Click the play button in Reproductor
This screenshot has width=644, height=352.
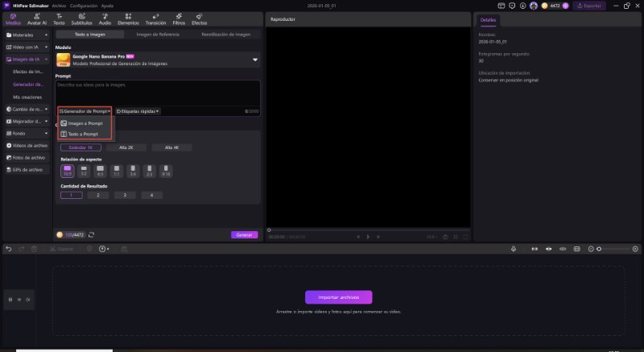[367, 237]
